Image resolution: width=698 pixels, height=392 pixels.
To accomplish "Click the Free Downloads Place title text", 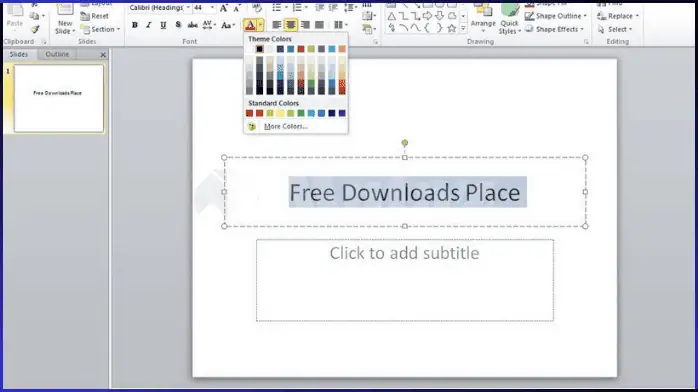I will tap(405, 193).
